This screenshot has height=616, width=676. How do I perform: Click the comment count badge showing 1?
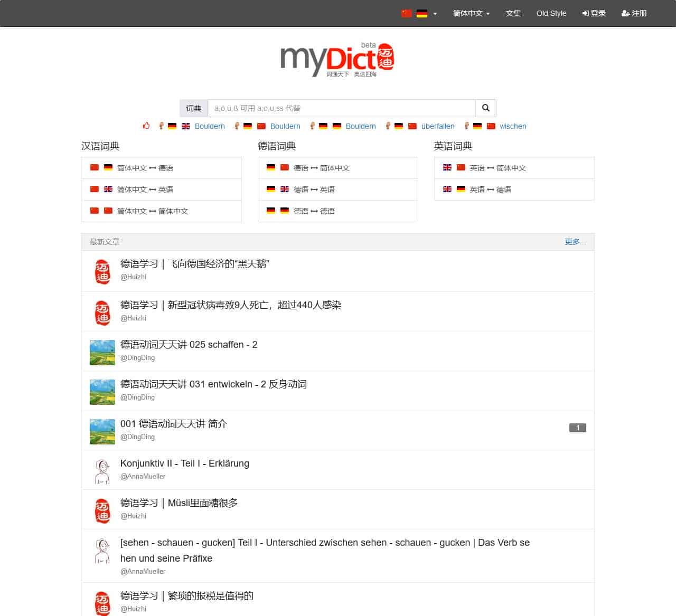coord(578,428)
